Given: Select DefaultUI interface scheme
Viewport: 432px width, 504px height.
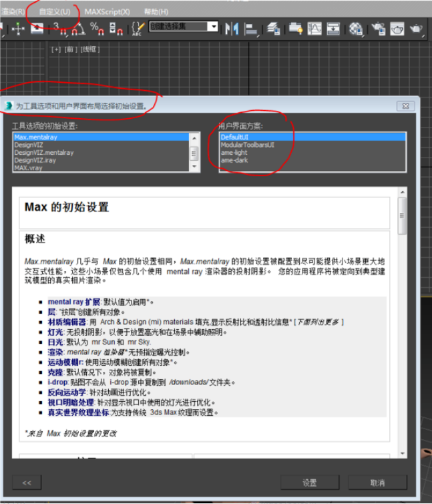Looking at the screenshot, I should (312, 138).
